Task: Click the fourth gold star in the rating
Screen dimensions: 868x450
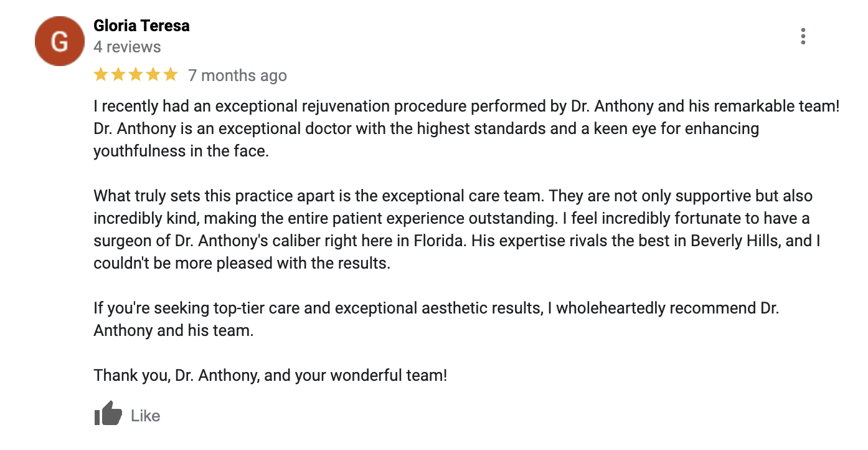Action: click(x=153, y=75)
